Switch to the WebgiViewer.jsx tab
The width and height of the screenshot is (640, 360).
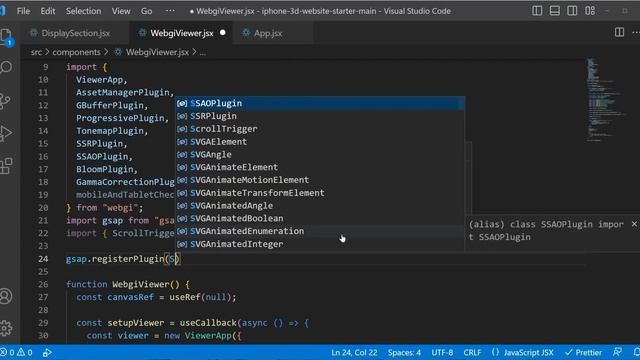point(182,33)
